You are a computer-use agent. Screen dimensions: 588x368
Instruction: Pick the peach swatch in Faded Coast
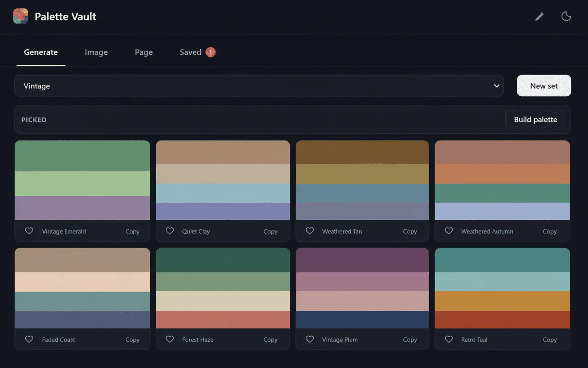[82, 282]
